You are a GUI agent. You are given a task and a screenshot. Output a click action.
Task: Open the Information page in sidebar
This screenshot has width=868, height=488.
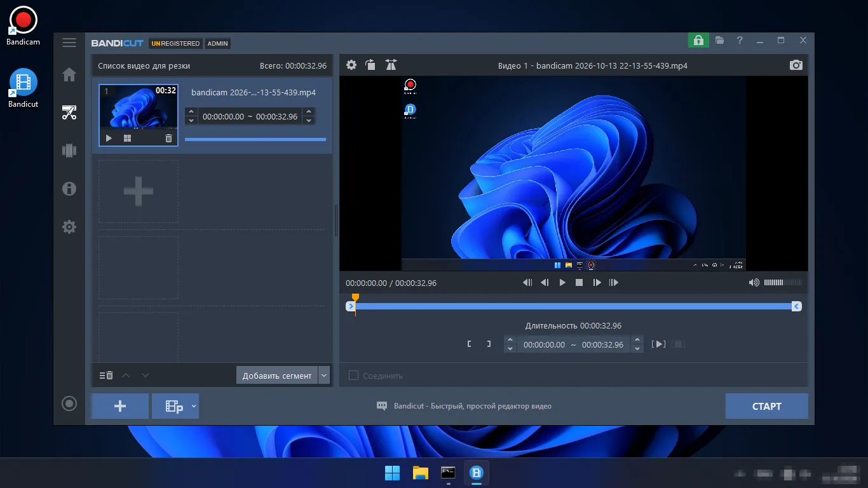(x=69, y=189)
